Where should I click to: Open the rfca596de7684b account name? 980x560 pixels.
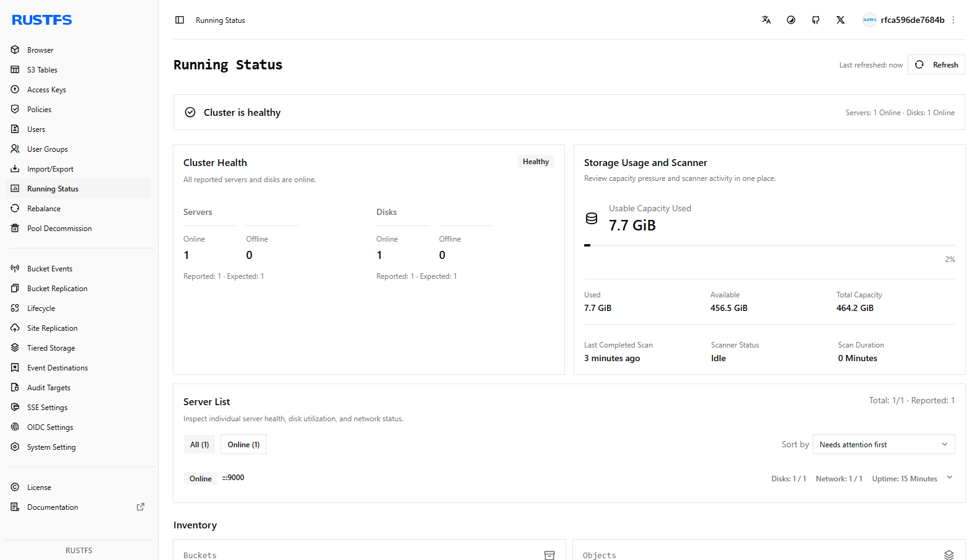tap(912, 20)
